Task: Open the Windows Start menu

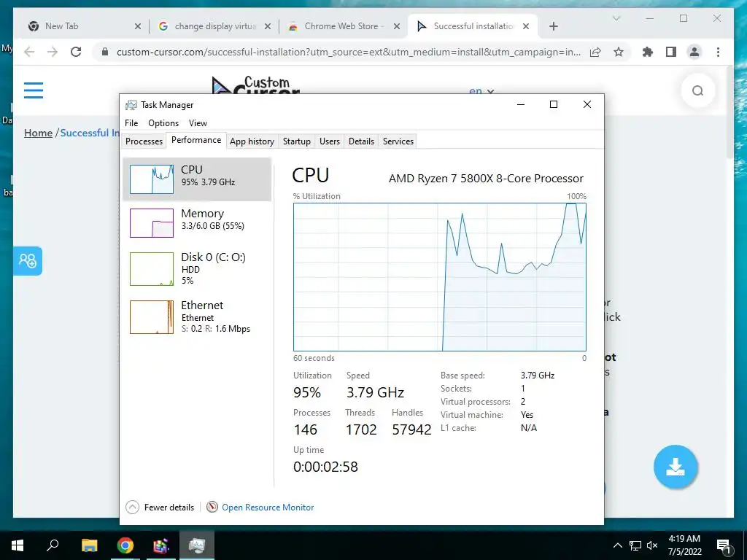Action: [18, 545]
